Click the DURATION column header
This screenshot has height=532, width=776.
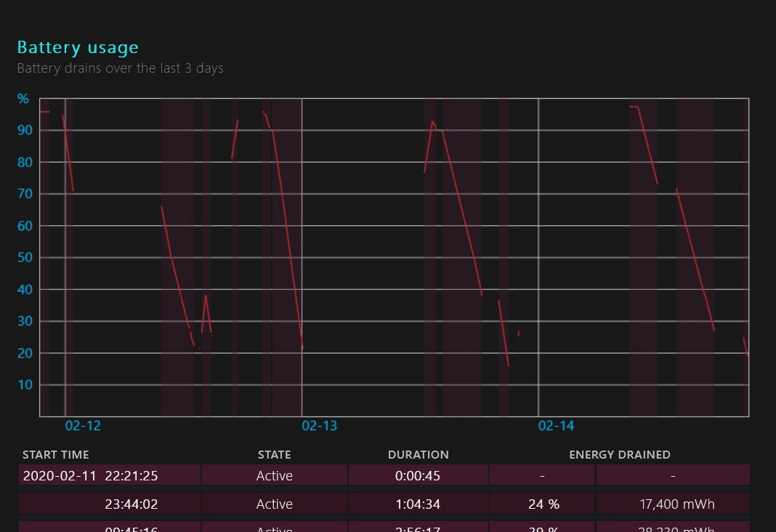[418, 455]
